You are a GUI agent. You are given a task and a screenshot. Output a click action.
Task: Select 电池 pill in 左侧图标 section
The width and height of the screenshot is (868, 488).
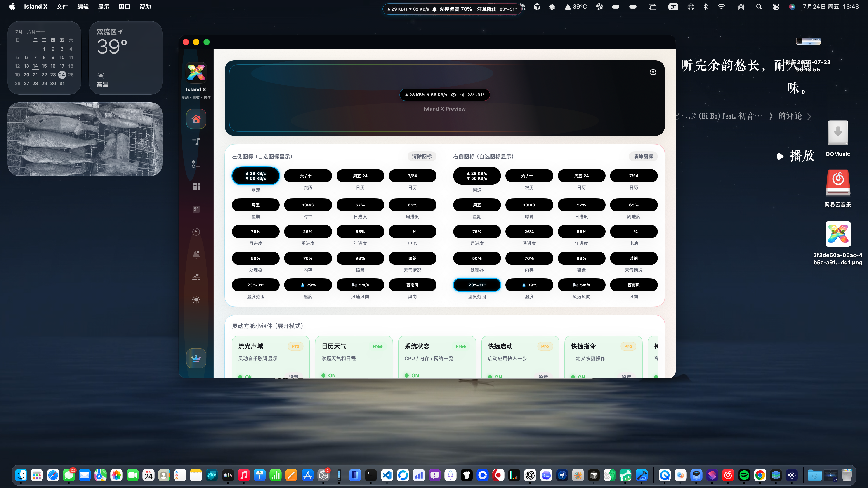(413, 232)
